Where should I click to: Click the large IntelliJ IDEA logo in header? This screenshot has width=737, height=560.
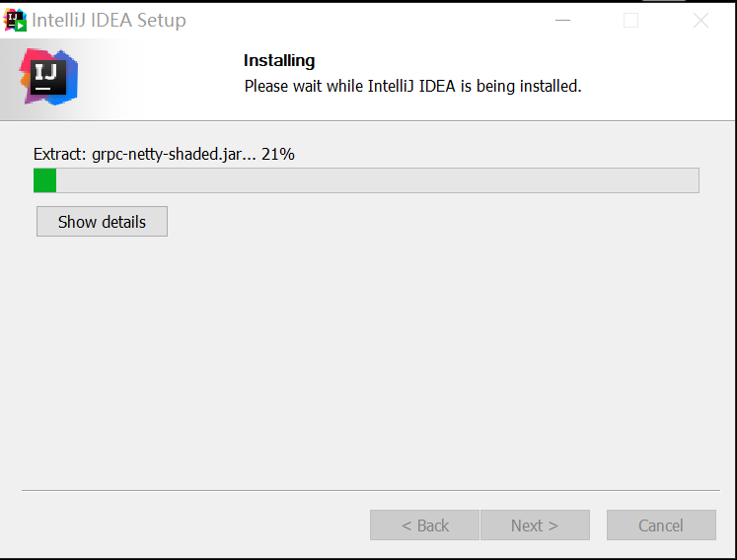point(49,77)
